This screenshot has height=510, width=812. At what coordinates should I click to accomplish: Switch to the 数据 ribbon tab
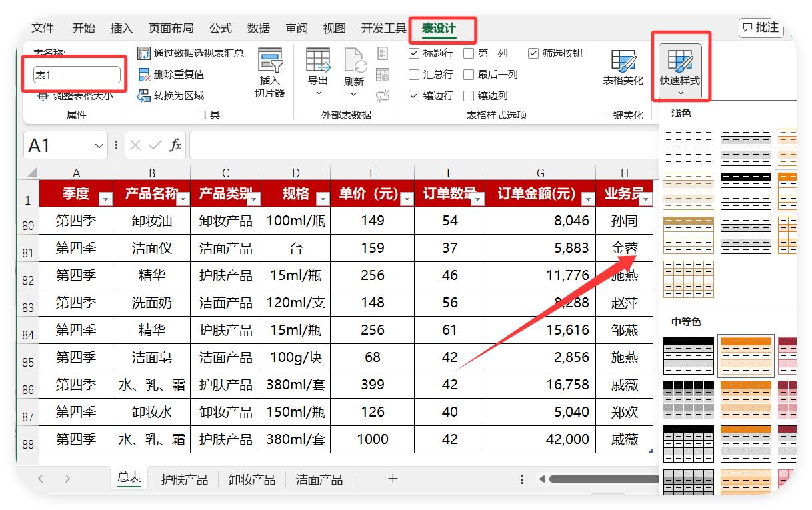pyautogui.click(x=259, y=28)
